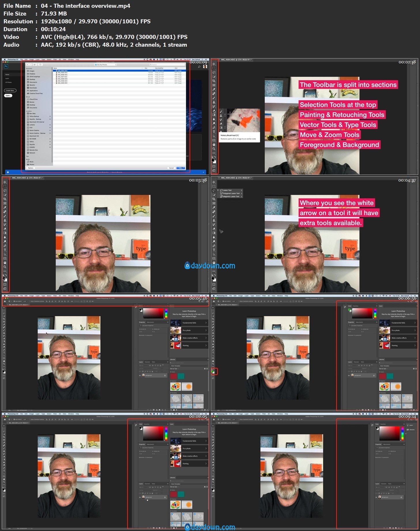Click the red Libraries swatch in 00:05:46 frame
Image resolution: width=420 pixels, height=531 pixels.
[x=174, y=376]
